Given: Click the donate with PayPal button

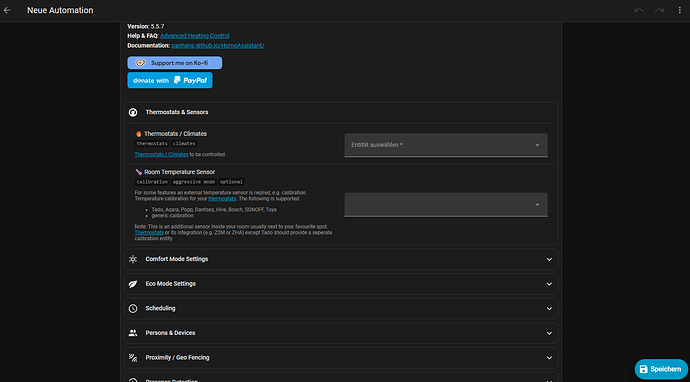Looking at the screenshot, I should point(170,81).
